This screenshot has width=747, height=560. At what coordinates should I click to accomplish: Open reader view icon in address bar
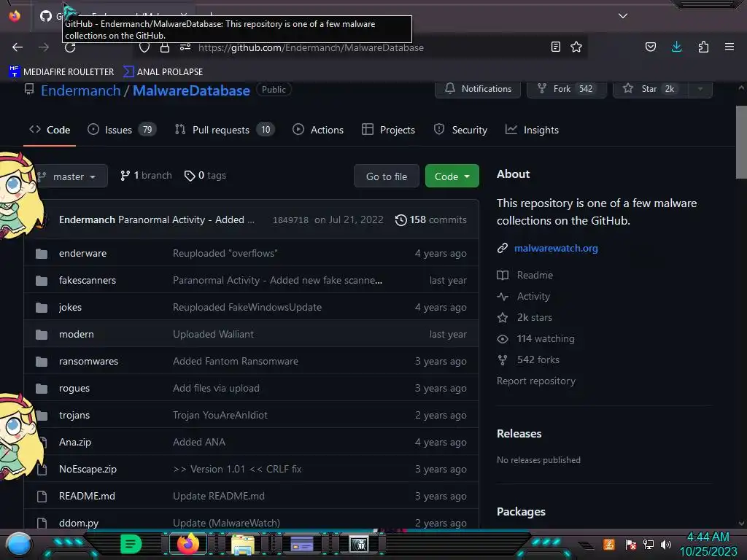(555, 47)
